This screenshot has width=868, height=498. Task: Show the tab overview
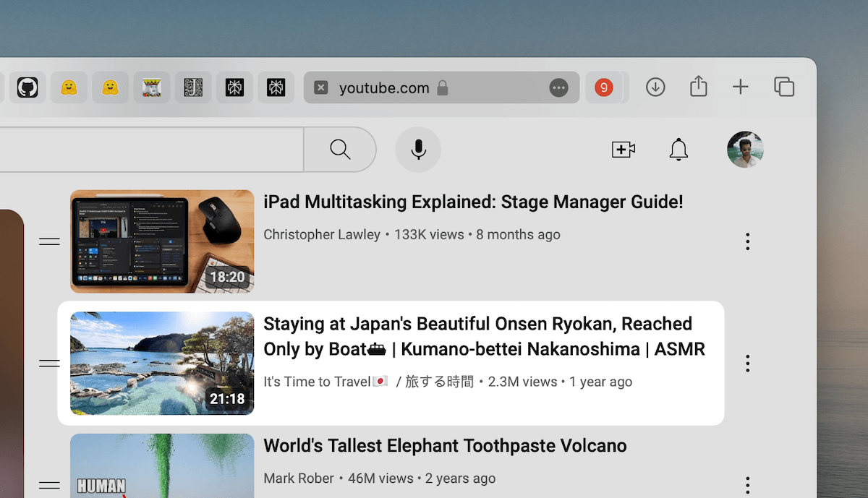784,87
